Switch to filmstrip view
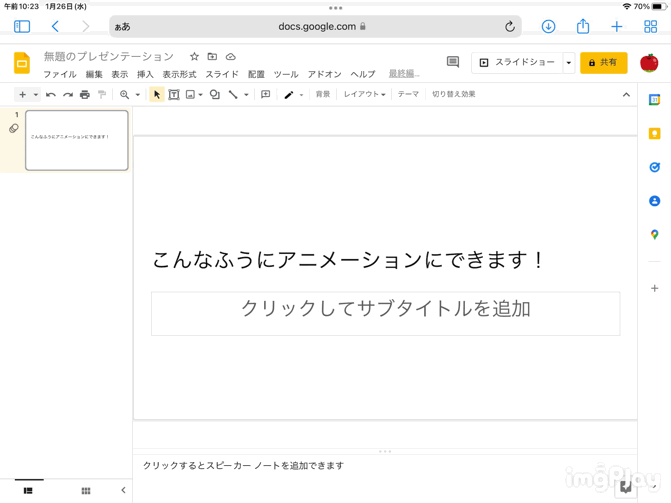 (28, 491)
